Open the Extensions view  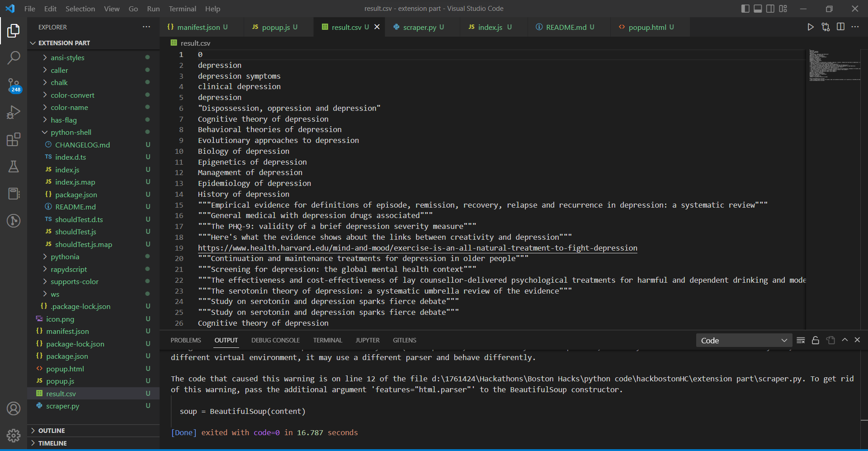14,139
